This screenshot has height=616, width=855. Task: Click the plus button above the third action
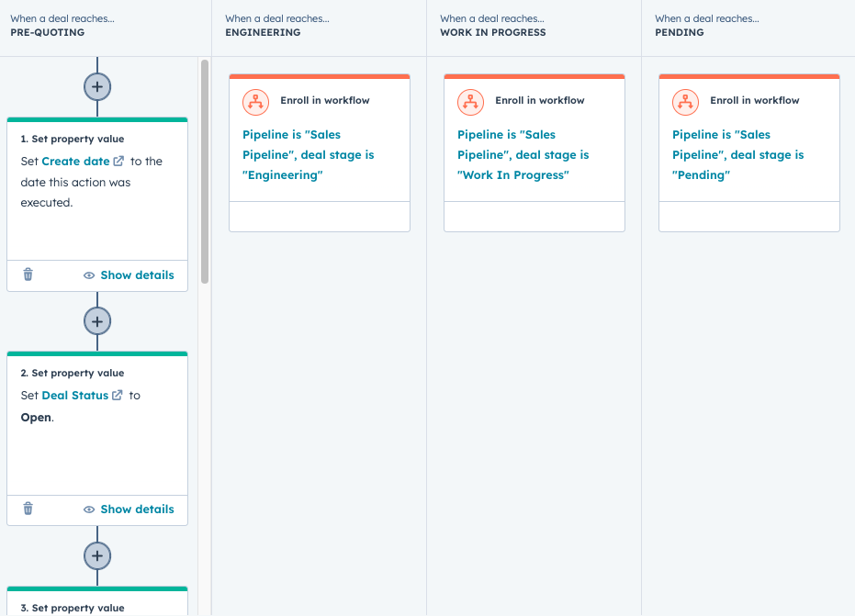click(96, 554)
